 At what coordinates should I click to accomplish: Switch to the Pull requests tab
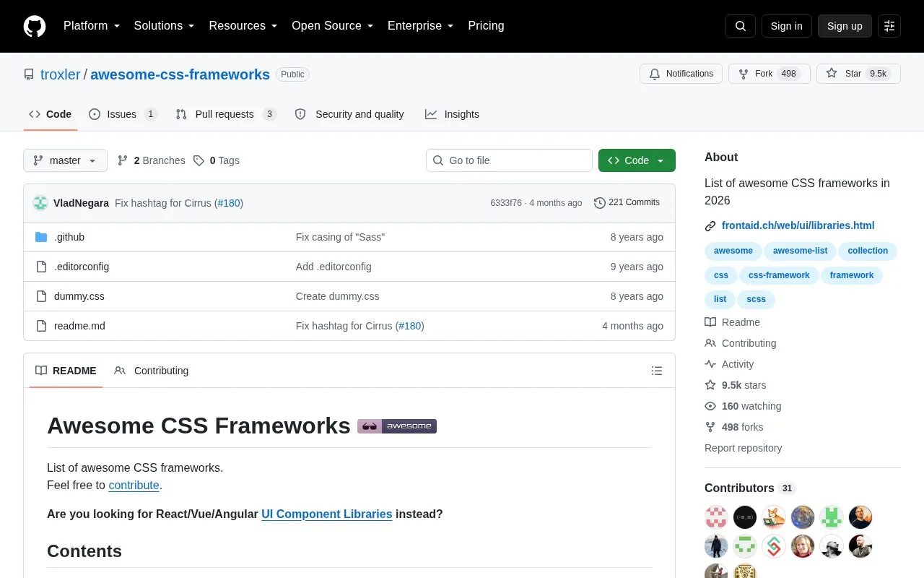tap(226, 114)
